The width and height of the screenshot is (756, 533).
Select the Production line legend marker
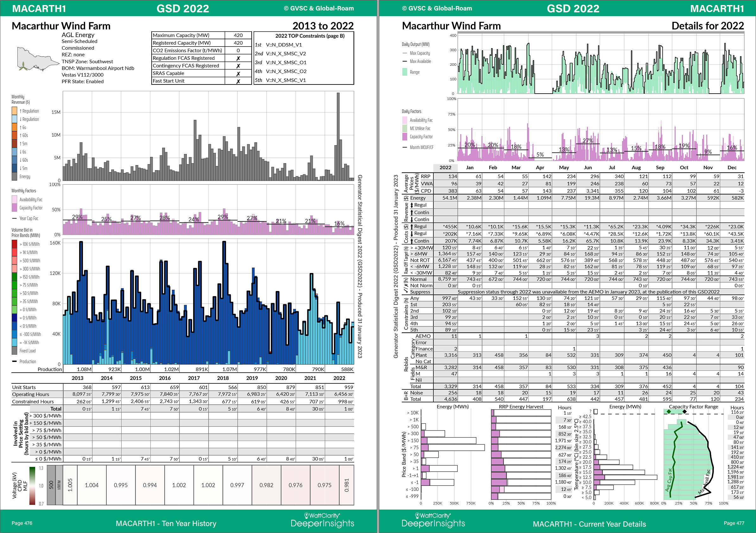pos(14,361)
